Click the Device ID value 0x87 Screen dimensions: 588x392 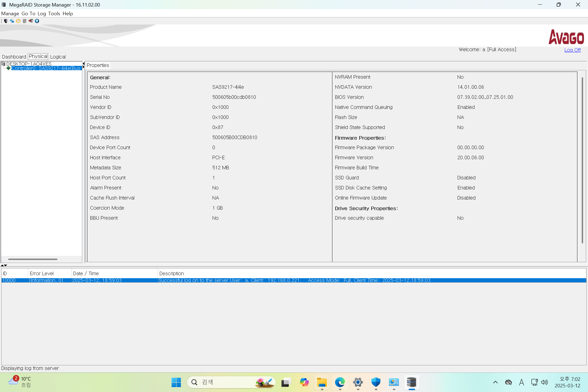[x=218, y=127]
